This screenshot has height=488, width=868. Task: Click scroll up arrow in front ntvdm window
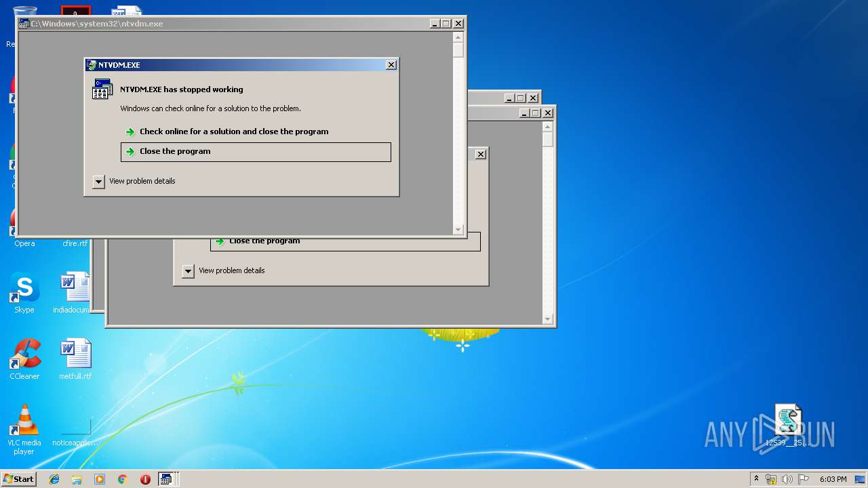(x=458, y=37)
